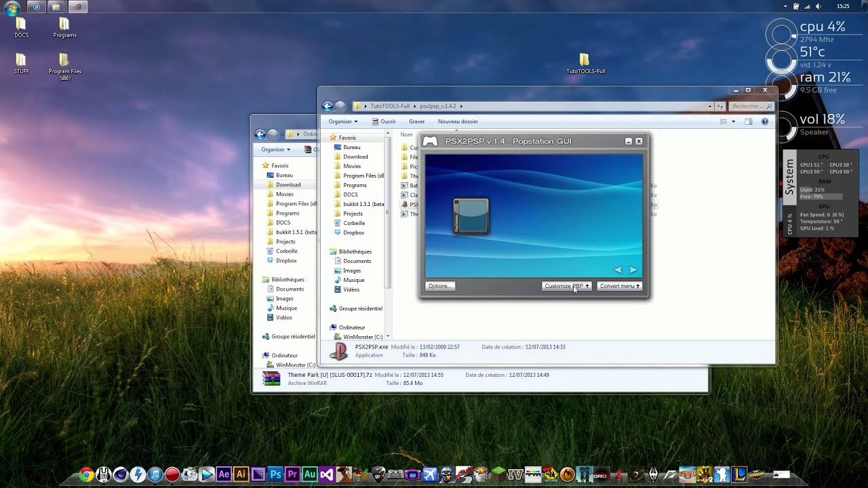Click the 15:25 taskbar clock

[x=843, y=6]
